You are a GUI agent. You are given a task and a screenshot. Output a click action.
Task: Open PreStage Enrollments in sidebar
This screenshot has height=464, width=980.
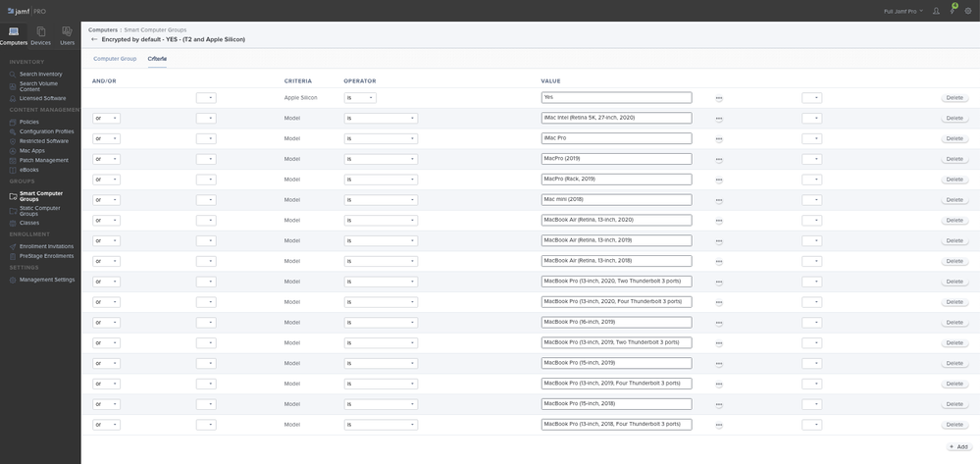[46, 256]
